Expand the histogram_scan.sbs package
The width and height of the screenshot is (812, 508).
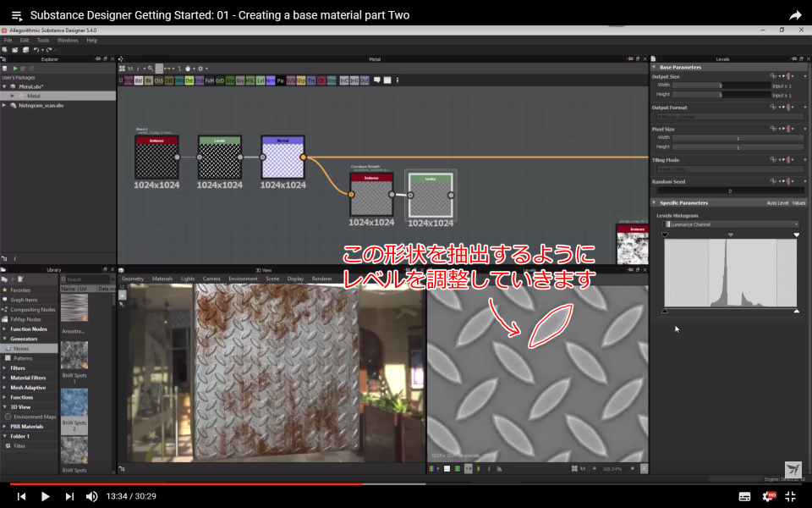point(4,105)
